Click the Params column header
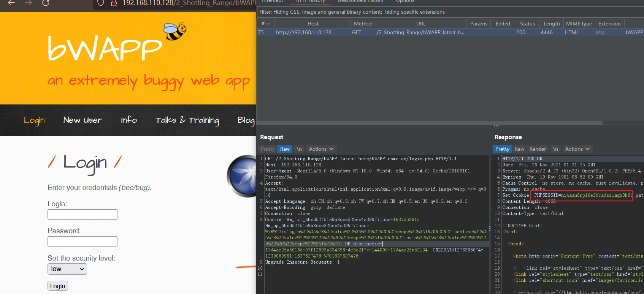Image resolution: width=644 pixels, height=294 pixels. [x=479, y=24]
